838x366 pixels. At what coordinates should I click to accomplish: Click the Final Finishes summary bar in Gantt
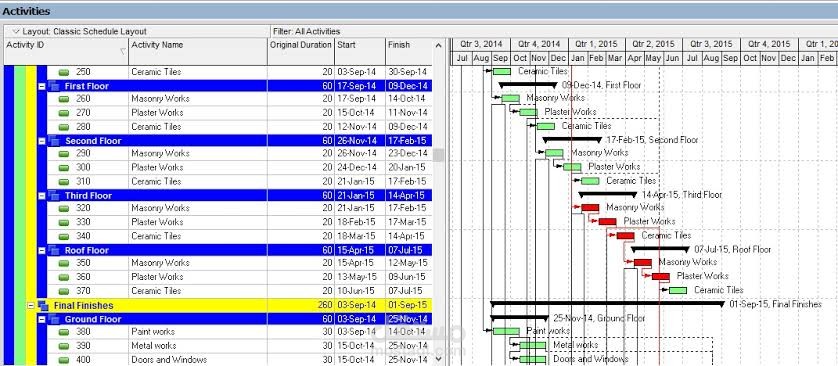[608, 304]
